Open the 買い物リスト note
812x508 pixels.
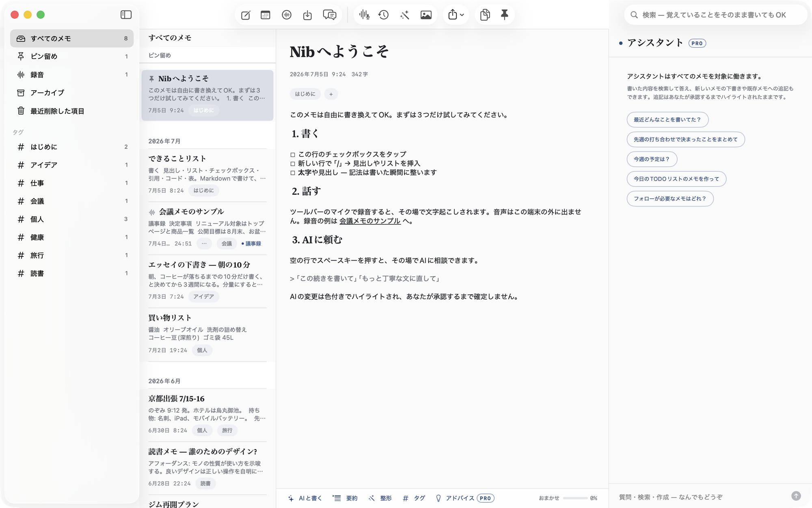click(x=207, y=334)
